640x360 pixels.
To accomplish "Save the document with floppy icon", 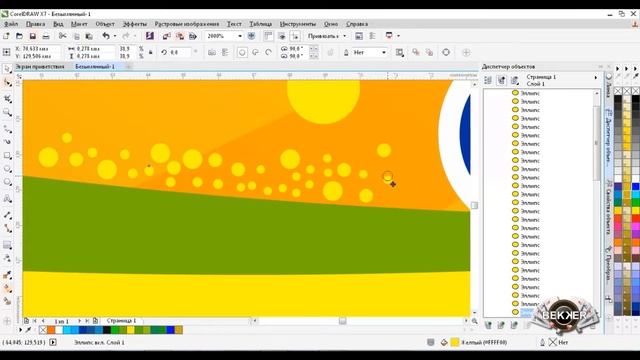I will point(33,36).
